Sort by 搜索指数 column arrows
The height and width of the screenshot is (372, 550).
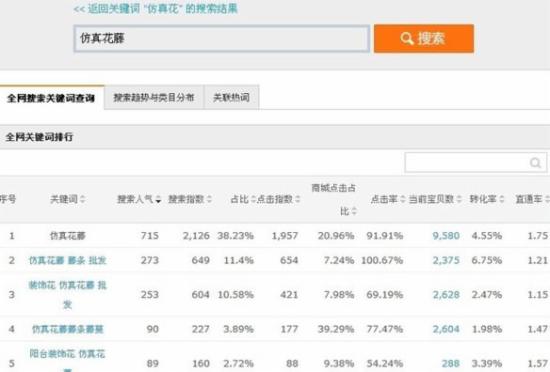(209, 199)
